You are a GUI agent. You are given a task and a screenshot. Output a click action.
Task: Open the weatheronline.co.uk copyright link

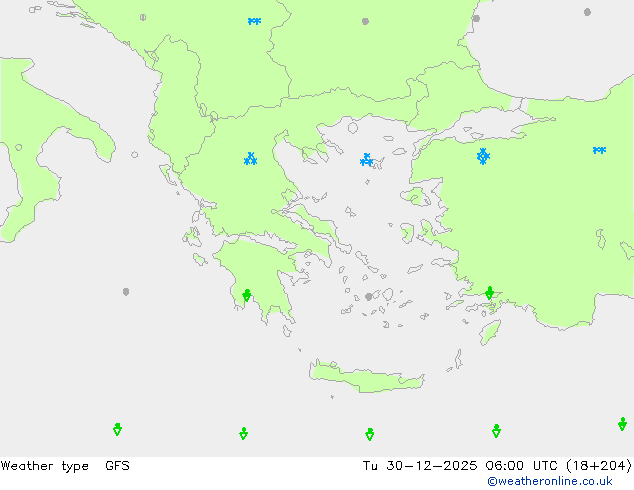click(x=550, y=481)
